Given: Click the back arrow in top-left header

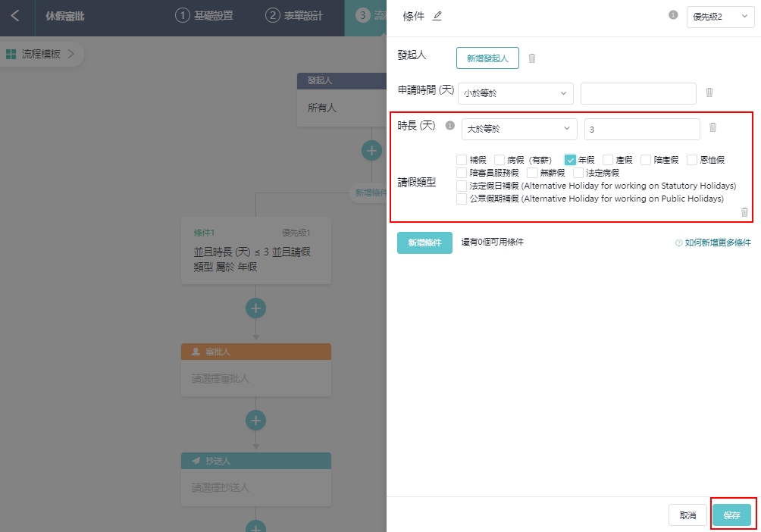Looking at the screenshot, I should (x=16, y=15).
